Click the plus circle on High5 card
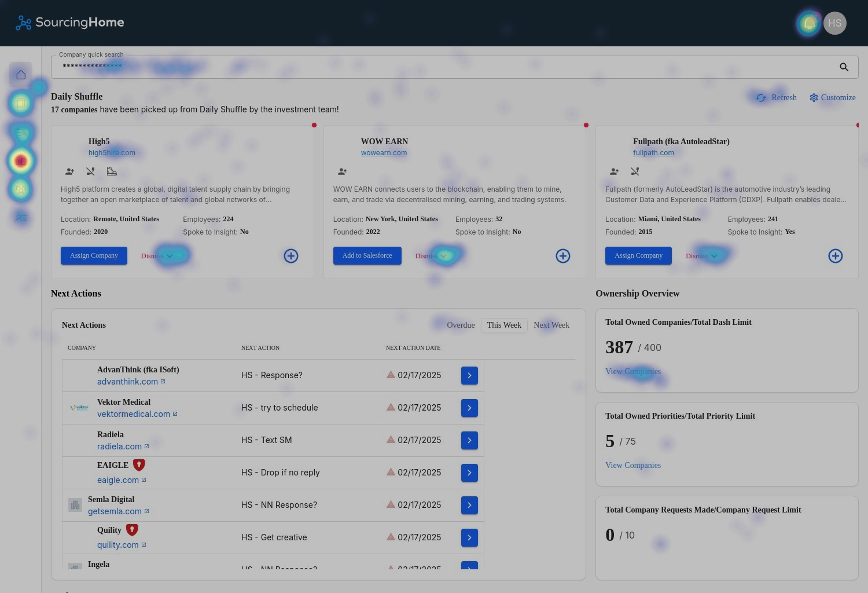868x593 pixels. [x=291, y=256]
